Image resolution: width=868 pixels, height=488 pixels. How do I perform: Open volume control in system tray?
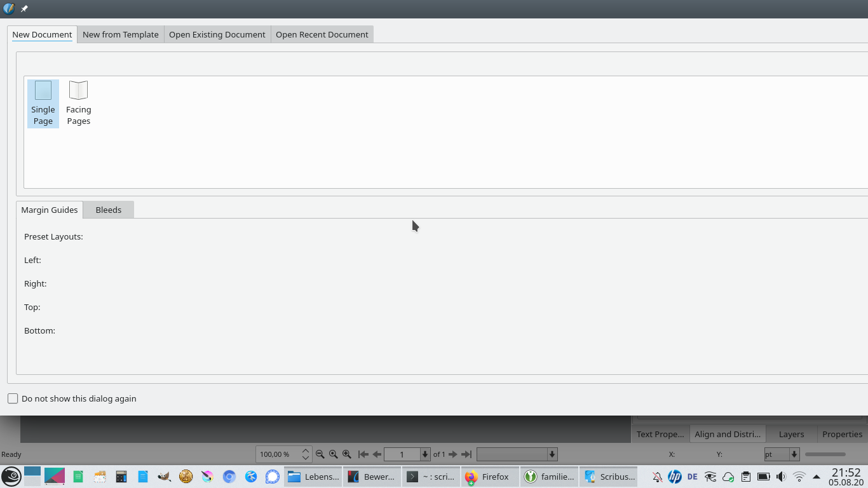click(781, 477)
